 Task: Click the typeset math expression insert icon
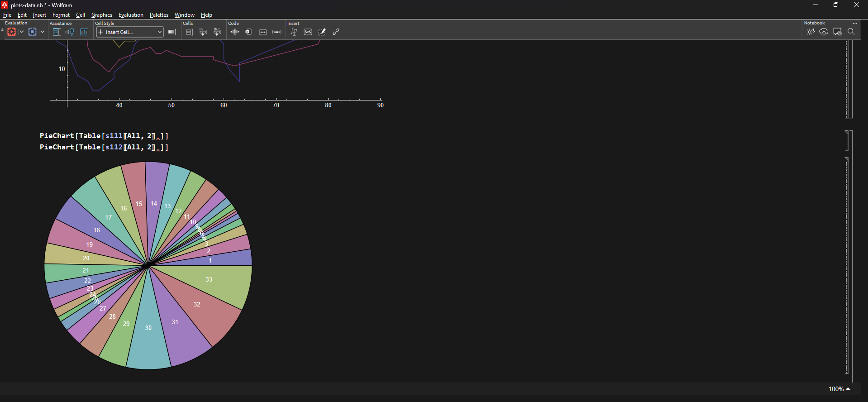(294, 32)
